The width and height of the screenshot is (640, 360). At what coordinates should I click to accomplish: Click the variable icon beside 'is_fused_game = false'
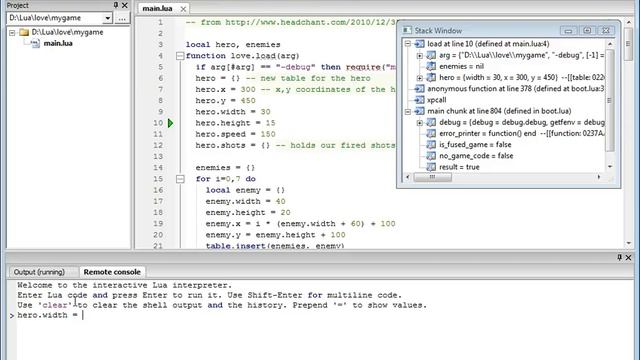pyautogui.click(x=431, y=144)
